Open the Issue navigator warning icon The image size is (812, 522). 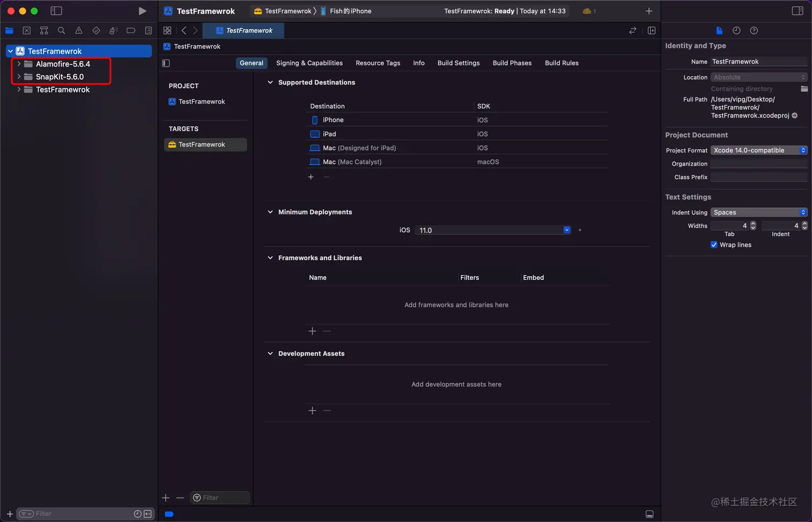[79, 31]
